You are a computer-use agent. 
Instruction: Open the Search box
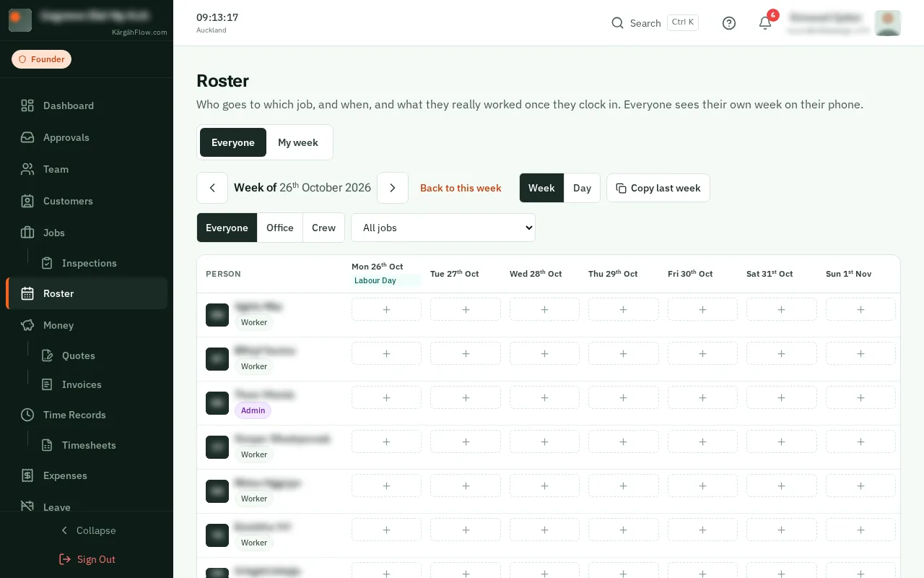(x=655, y=23)
